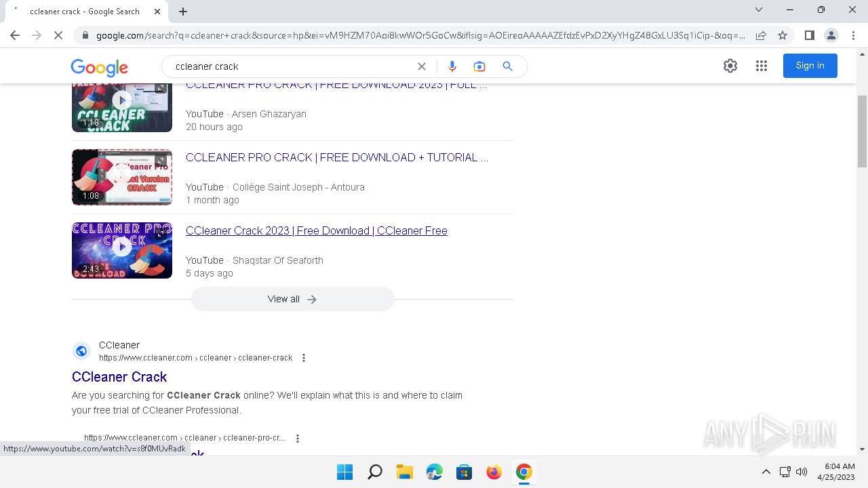
Task: Click the address bar URL
Action: click(x=420, y=35)
